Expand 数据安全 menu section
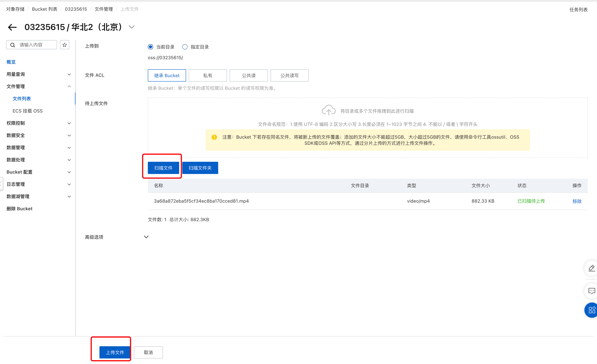Image resolution: width=597 pixels, height=364 pixels. (69, 135)
